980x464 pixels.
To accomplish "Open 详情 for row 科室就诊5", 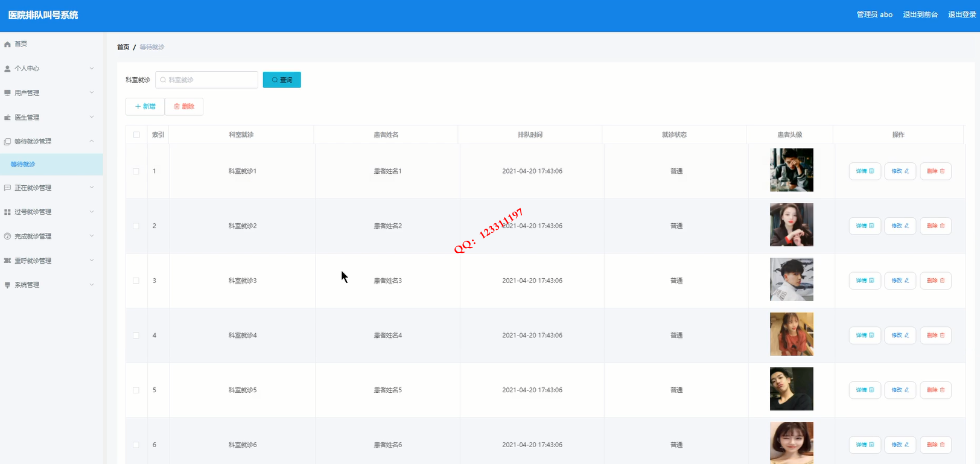I will click(x=865, y=390).
